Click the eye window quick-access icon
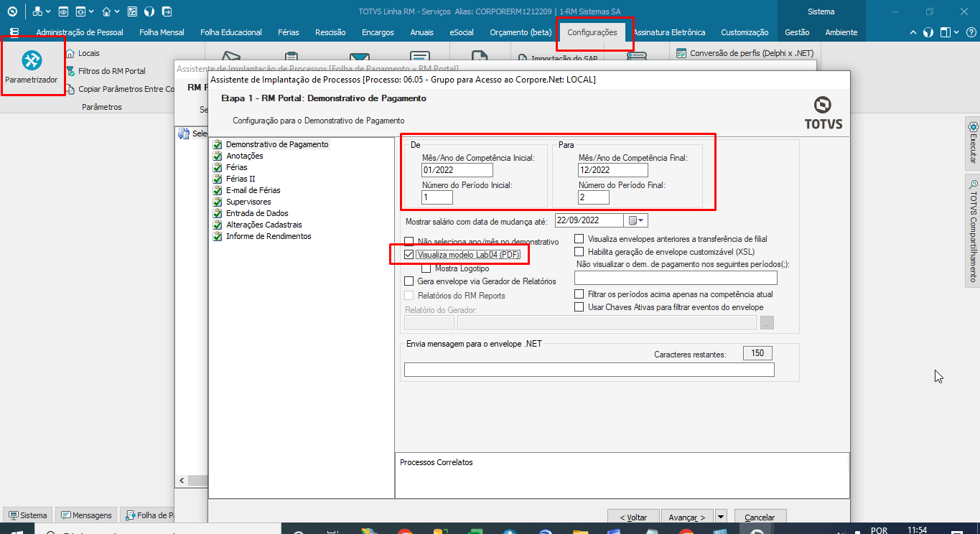Viewport: 980px width, 534px height. tap(63, 11)
